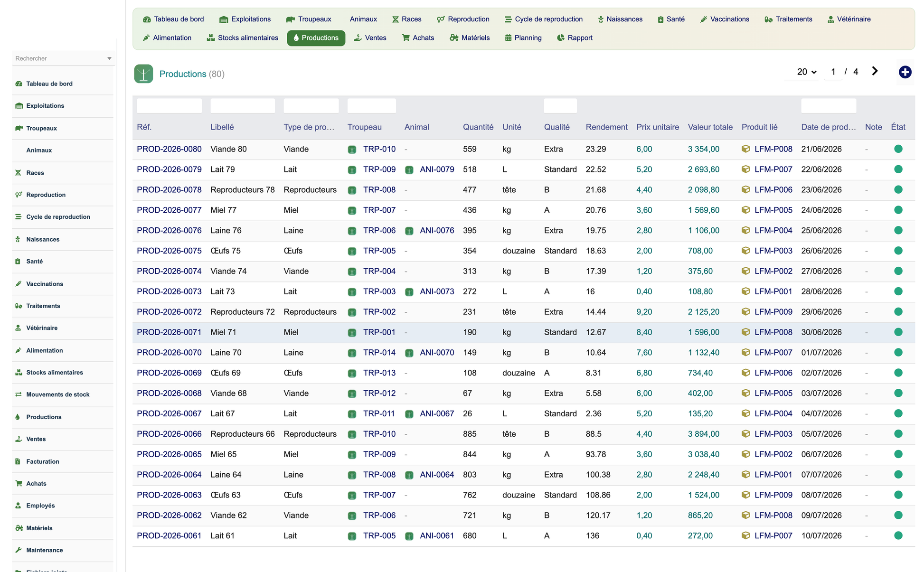Open the Troupeaux tab in top menu
Viewport: 924px width, 572px height.
[309, 19]
